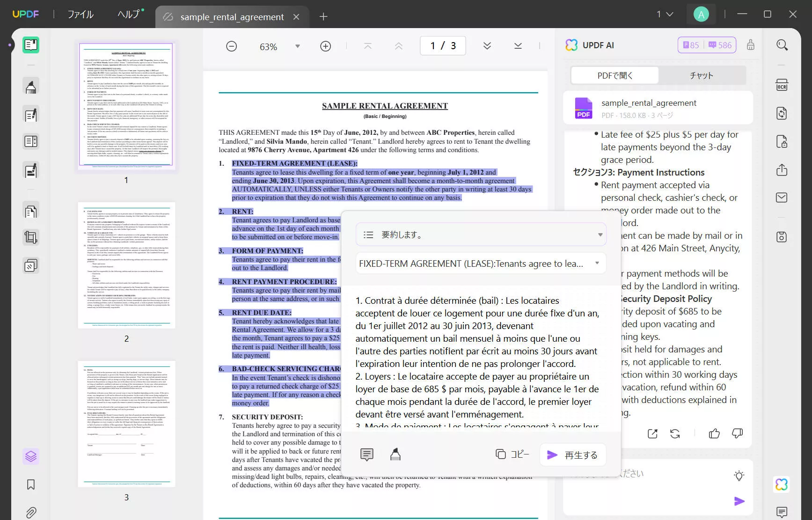Add summary as a sticky note comment
Screen dimensions: 812x520
367,454
